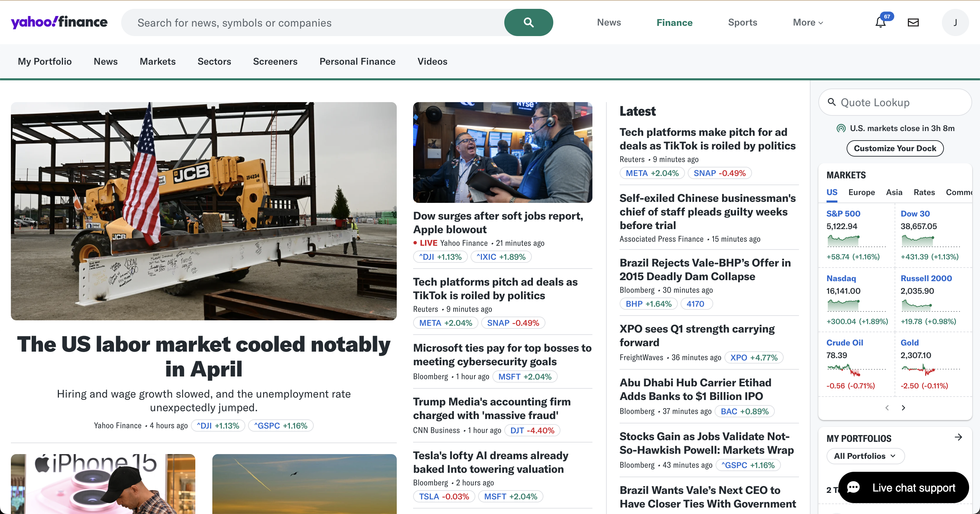Open the NYSE traders story image
This screenshot has width=980, height=514.
coord(503,152)
